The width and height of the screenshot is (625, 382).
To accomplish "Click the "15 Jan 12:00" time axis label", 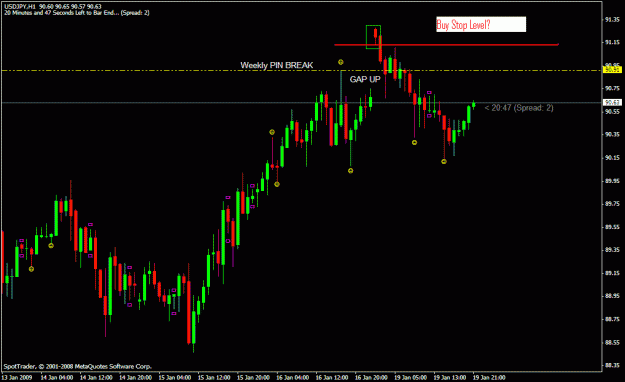I will (214, 377).
